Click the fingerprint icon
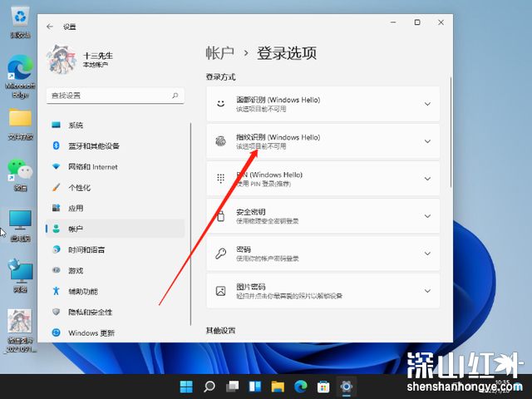The width and height of the screenshot is (532, 399). pos(221,141)
